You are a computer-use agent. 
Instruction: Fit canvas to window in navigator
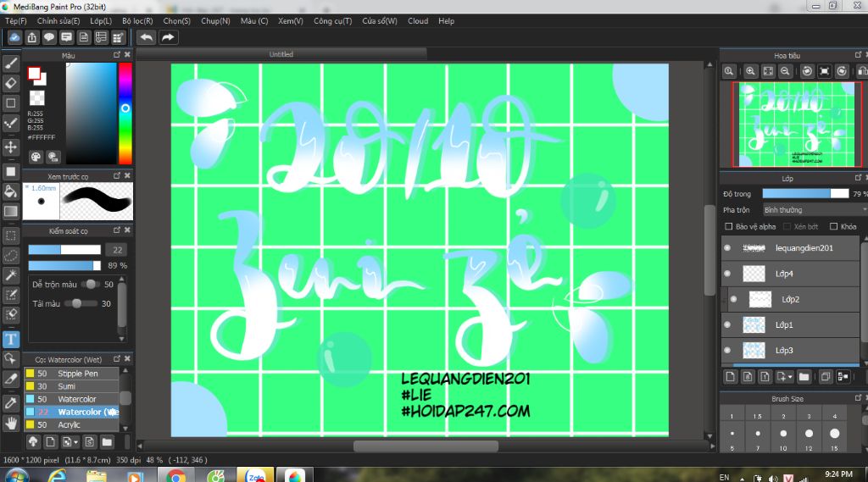(x=768, y=71)
